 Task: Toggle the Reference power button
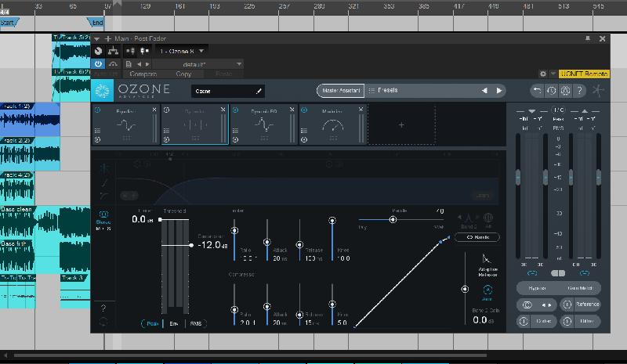coord(567,305)
